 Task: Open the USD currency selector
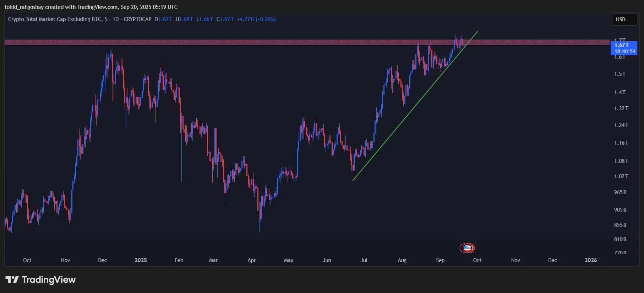tap(624, 20)
